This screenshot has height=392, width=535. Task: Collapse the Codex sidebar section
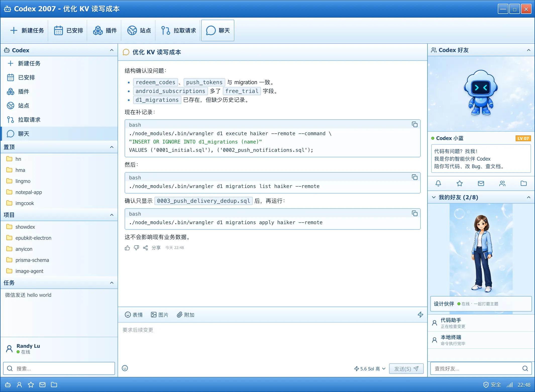coord(112,50)
